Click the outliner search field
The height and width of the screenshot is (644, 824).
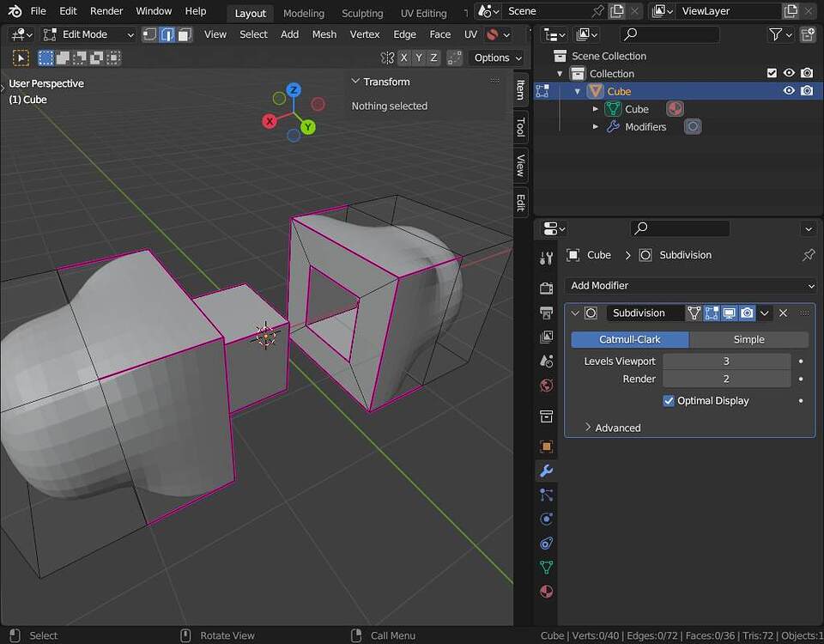[670, 34]
